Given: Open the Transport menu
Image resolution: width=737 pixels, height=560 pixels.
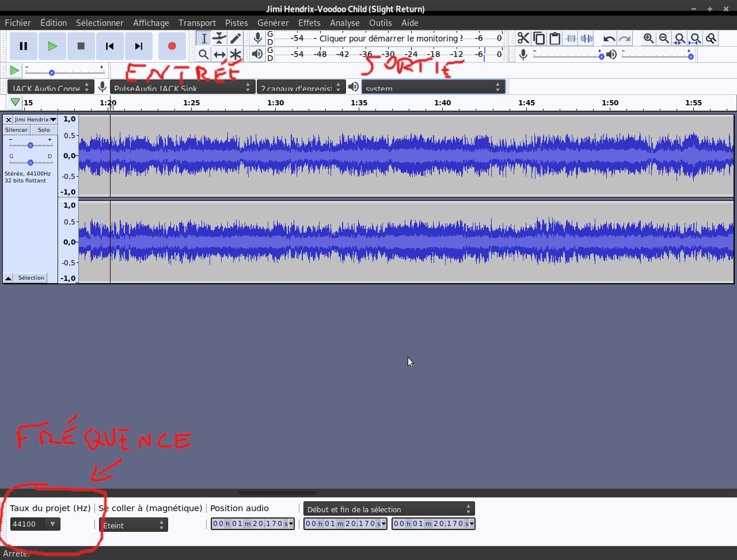Looking at the screenshot, I should [197, 23].
